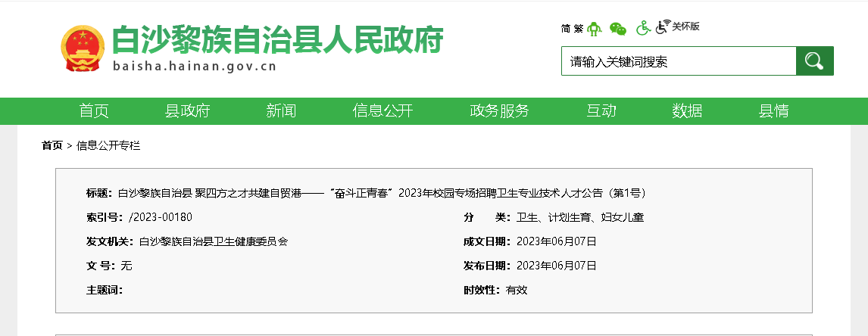868x336 pixels.
Task: Open the 县政府 menu item
Action: 188,110
